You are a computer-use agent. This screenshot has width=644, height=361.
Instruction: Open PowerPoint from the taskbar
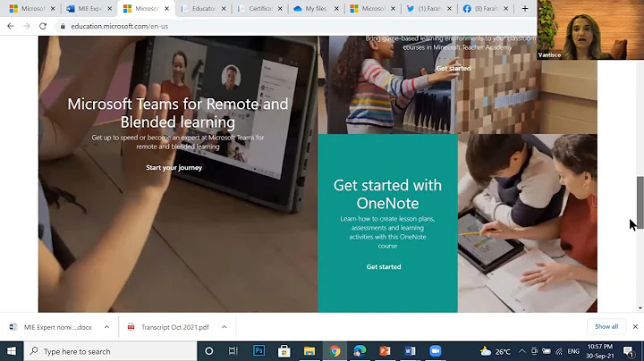pos(385,351)
